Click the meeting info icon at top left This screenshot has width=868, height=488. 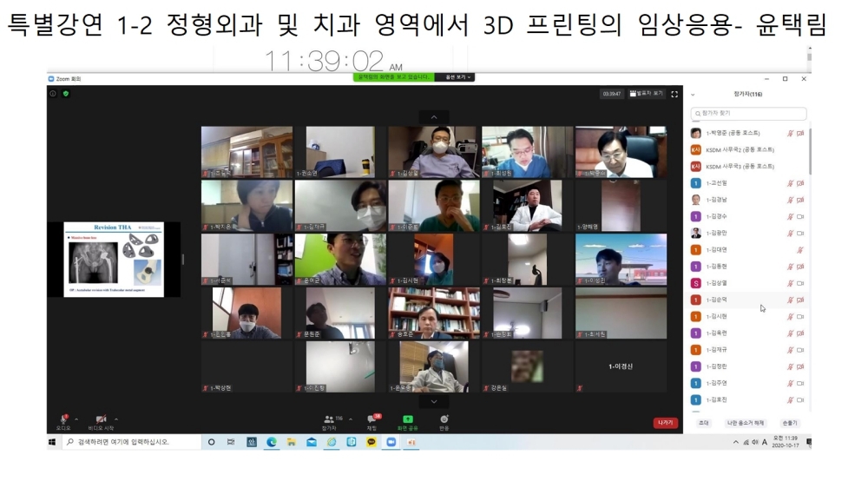click(53, 94)
